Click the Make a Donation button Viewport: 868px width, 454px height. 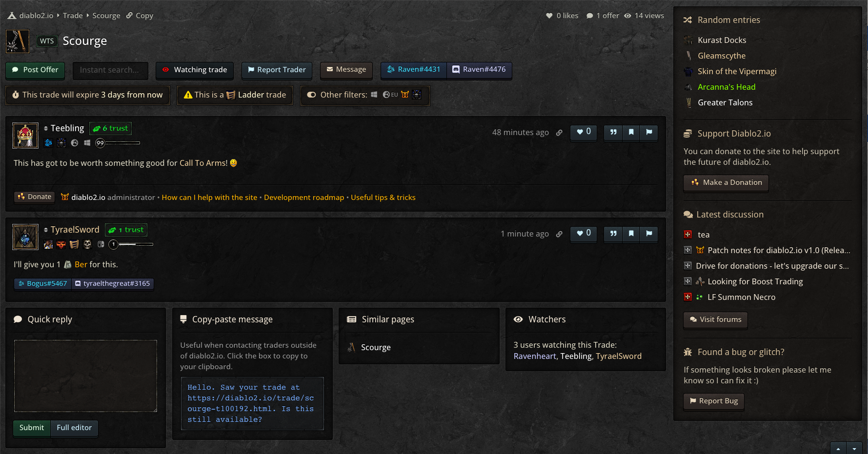pos(726,182)
